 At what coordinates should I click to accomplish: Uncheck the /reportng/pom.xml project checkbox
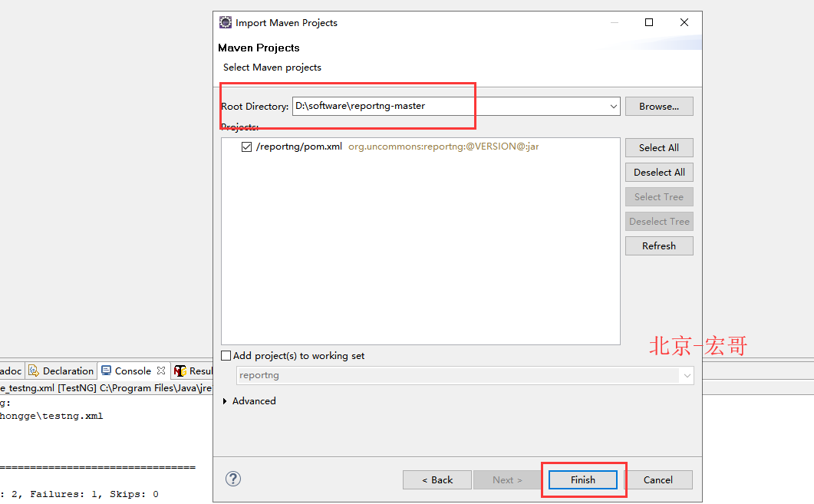[246, 147]
